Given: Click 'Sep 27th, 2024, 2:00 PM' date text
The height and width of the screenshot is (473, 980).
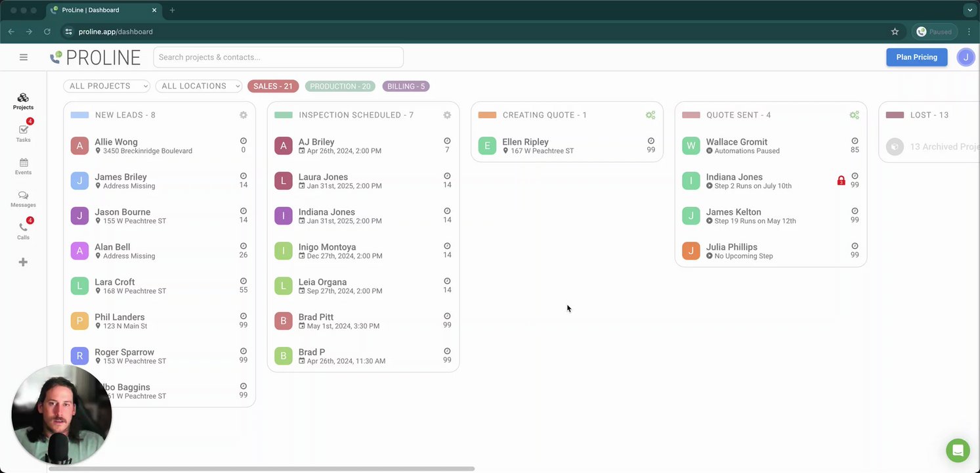Looking at the screenshot, I should click(345, 291).
